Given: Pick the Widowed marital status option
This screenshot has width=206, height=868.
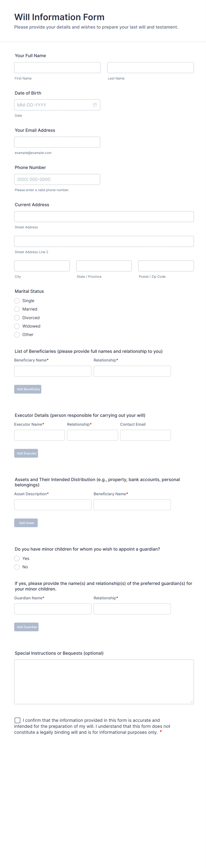Looking at the screenshot, I should [x=17, y=326].
